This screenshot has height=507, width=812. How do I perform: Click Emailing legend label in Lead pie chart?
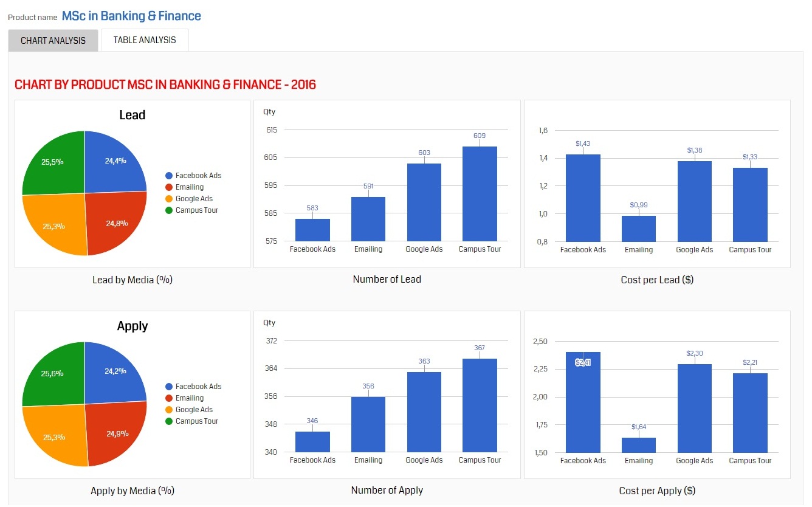pyautogui.click(x=190, y=187)
